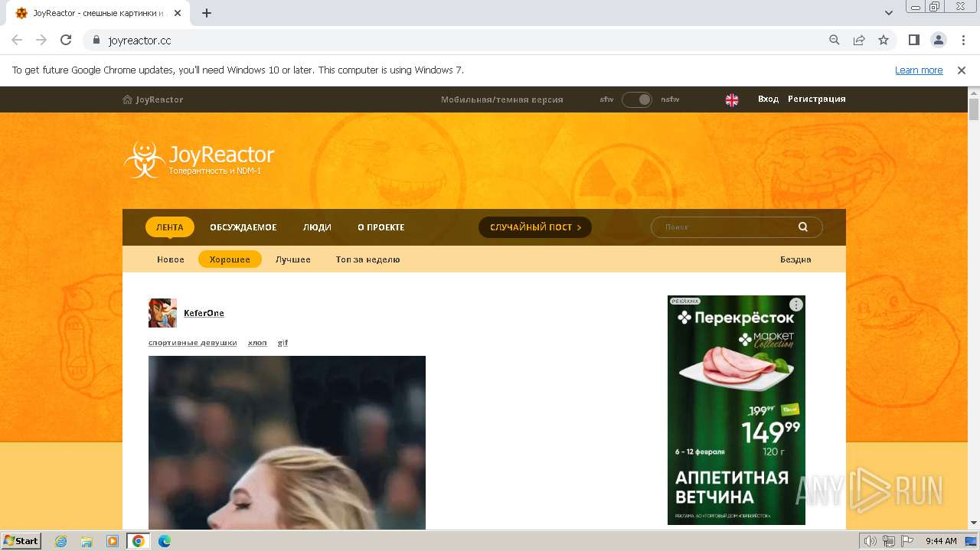Click the search magnifier icon
The width and height of the screenshot is (980, 551).
[803, 227]
